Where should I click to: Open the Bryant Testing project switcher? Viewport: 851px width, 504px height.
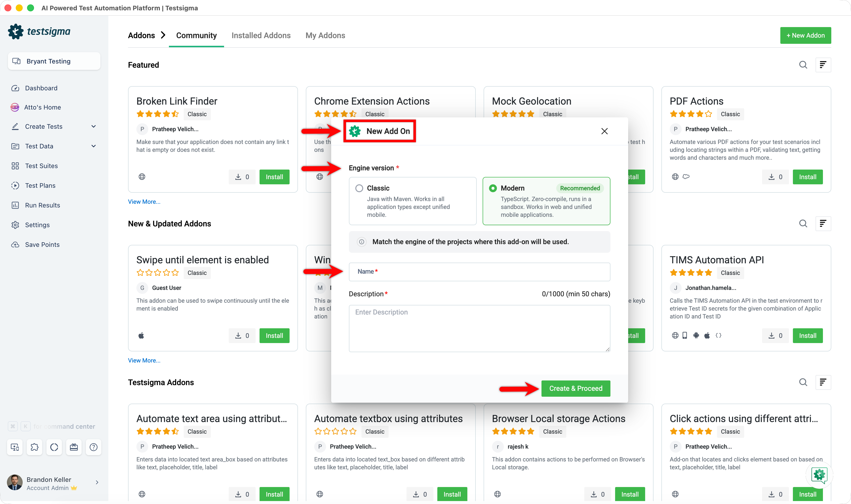point(54,61)
